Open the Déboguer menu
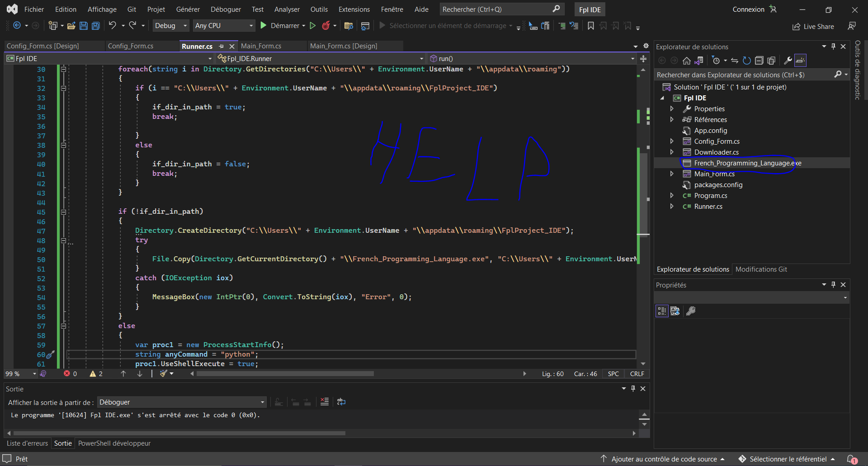This screenshot has height=466, width=868. click(x=226, y=9)
